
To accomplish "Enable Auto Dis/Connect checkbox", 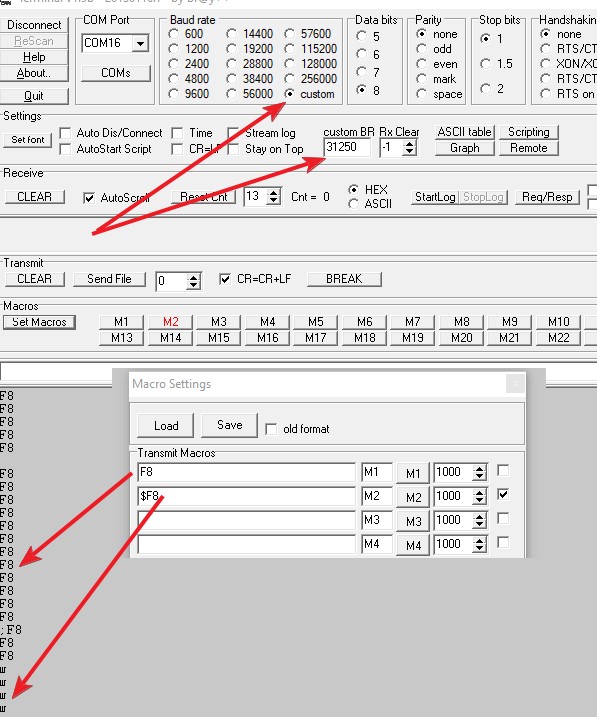I will coord(65,133).
